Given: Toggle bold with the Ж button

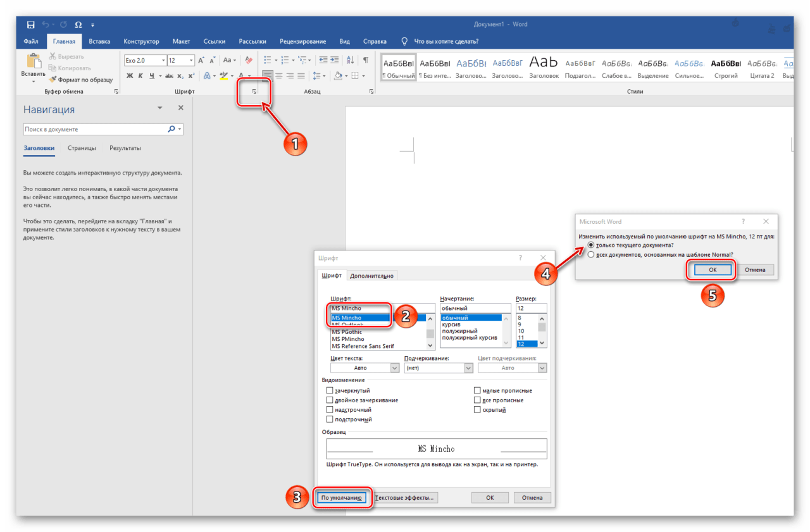Looking at the screenshot, I should [x=130, y=76].
